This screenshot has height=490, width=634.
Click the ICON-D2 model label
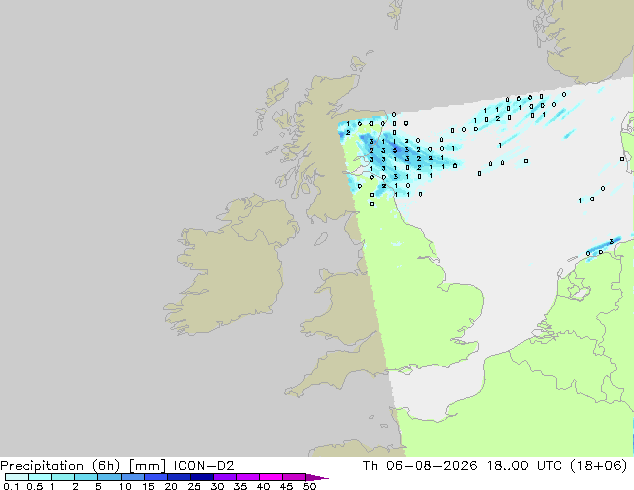204,466
